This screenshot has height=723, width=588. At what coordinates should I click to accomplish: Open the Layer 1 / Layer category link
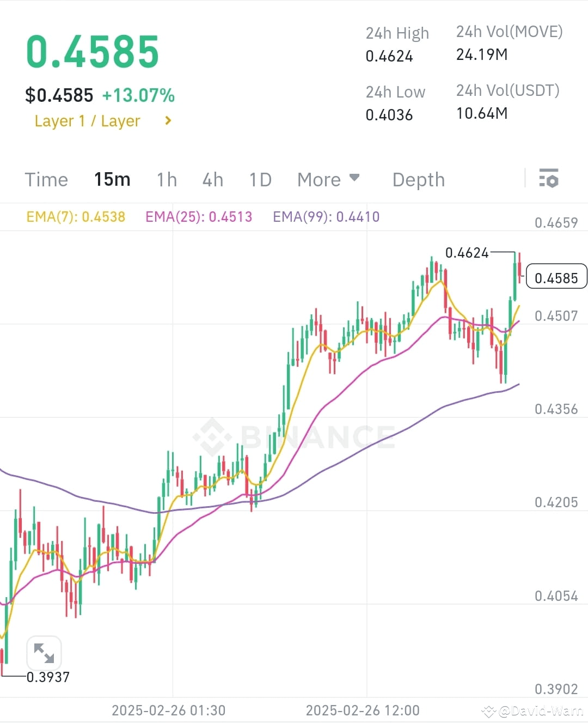[x=88, y=120]
